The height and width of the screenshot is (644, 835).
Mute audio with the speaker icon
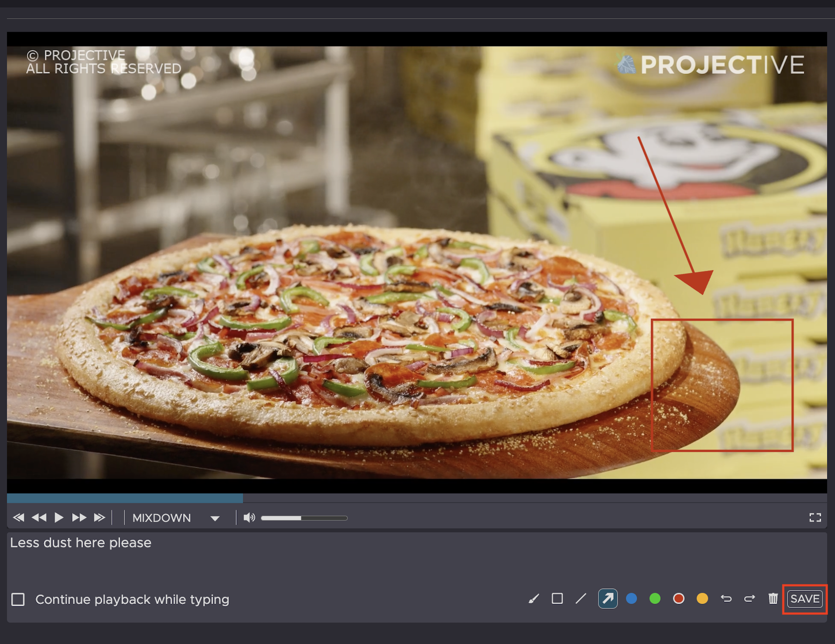tap(249, 517)
